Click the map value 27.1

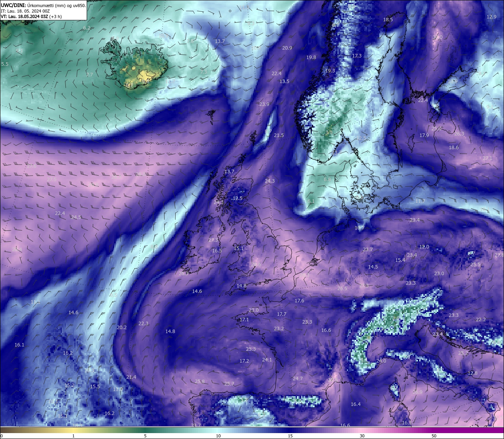tap(487, 158)
